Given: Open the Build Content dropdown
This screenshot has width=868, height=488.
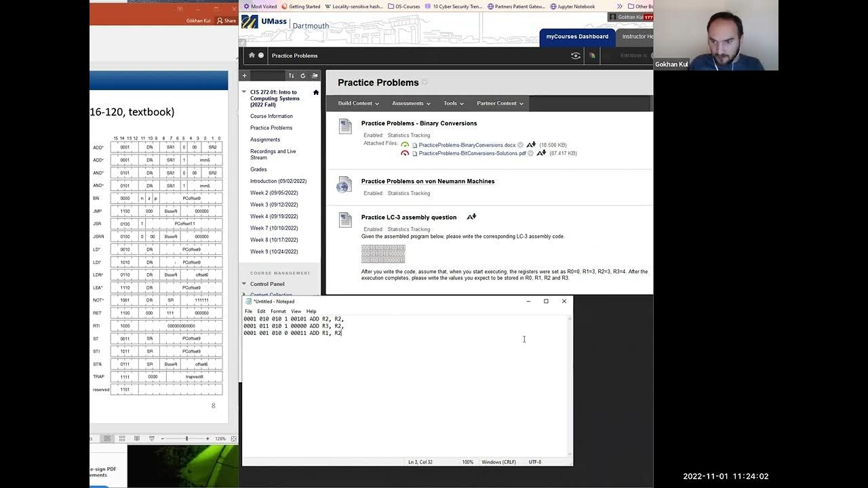Looking at the screenshot, I should 359,103.
